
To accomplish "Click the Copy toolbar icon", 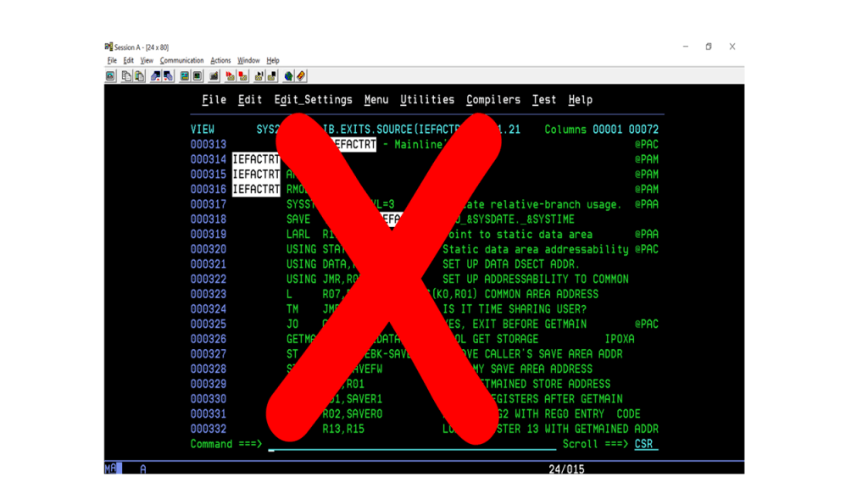I will click(127, 75).
